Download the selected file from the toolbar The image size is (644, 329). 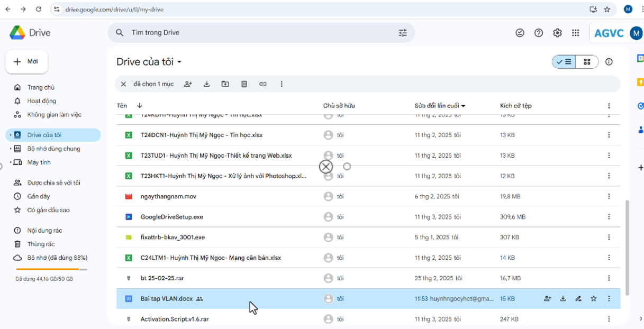coord(206,84)
